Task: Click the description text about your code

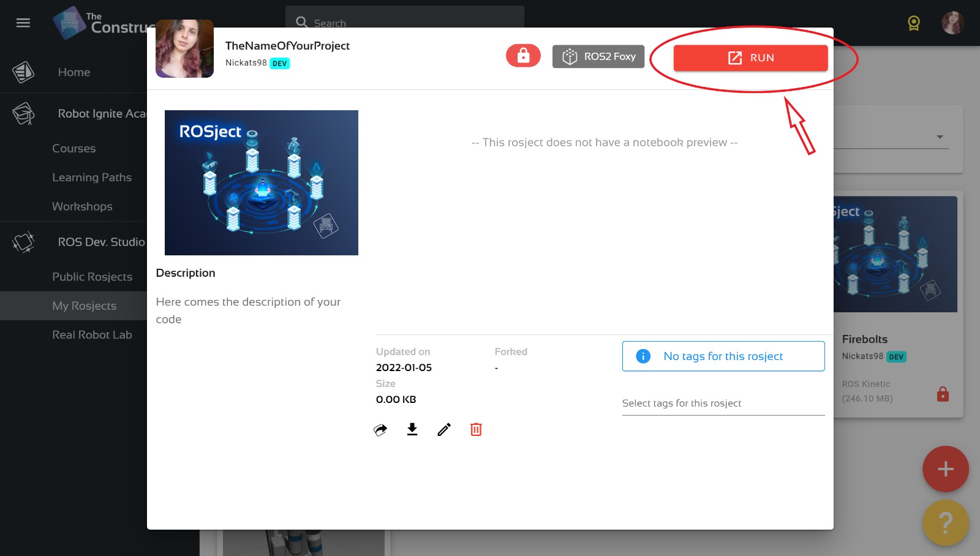Action: (x=248, y=310)
